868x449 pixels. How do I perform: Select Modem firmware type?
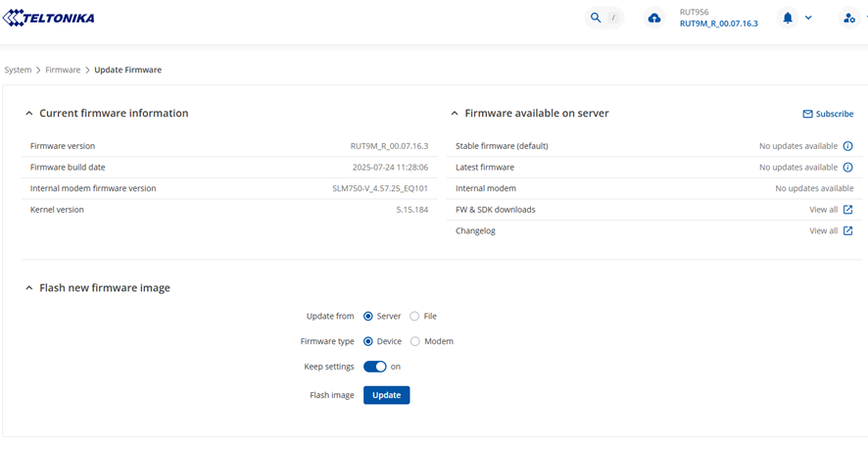tap(415, 342)
